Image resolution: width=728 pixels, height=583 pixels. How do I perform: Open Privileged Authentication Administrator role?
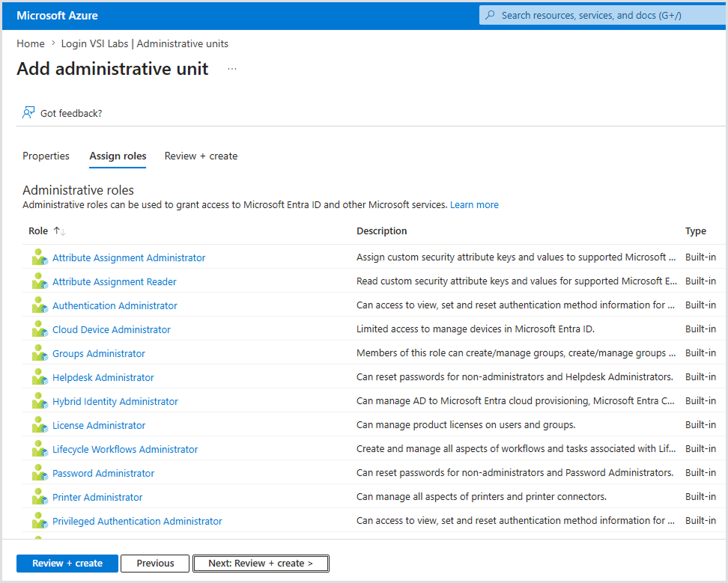click(137, 522)
